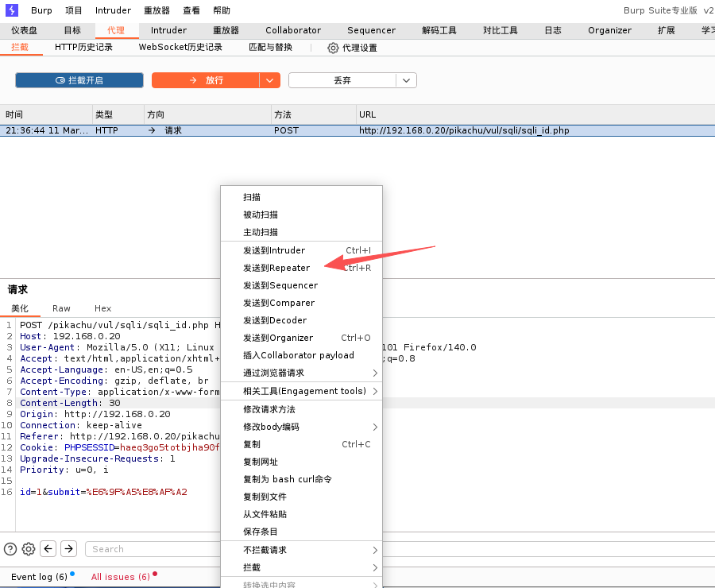
Task: Click the Burp Suite logo icon
Action: pyautogui.click(x=12, y=10)
